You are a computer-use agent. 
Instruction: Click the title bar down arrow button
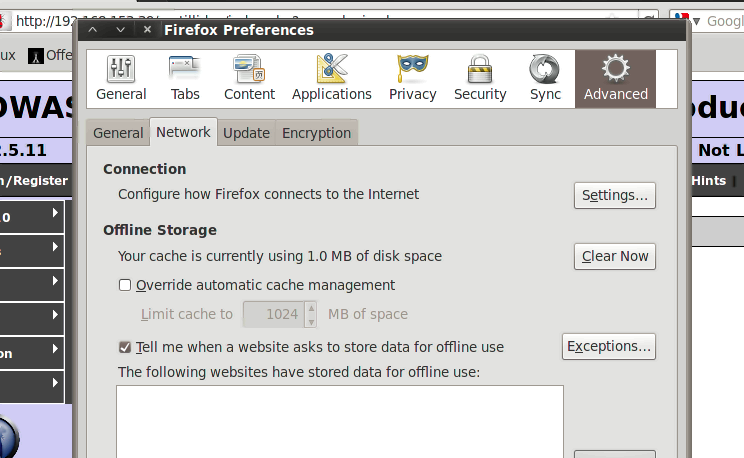pyautogui.click(x=120, y=30)
